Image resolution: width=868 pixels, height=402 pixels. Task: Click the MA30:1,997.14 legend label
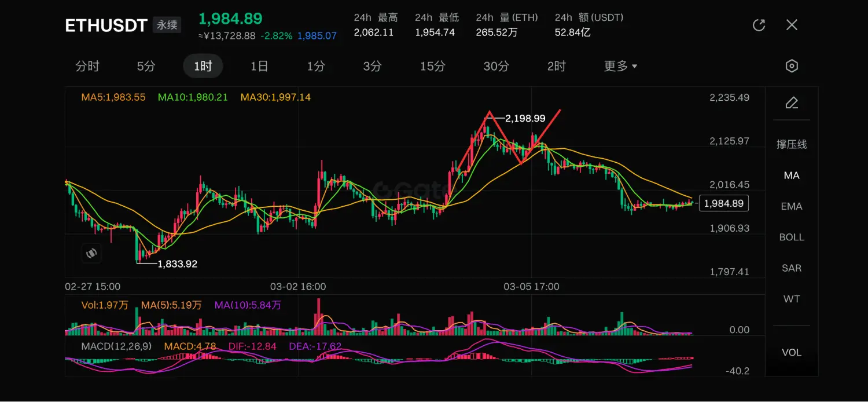tap(275, 97)
